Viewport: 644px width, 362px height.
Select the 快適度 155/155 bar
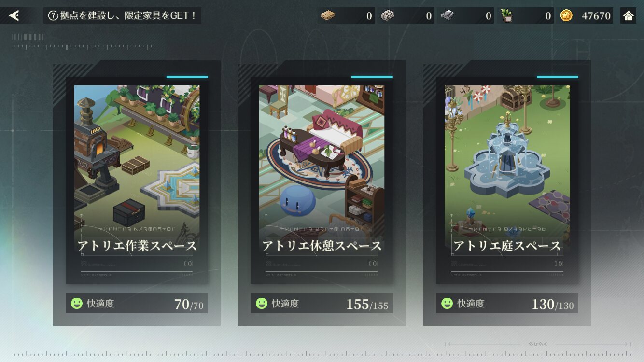[x=322, y=304]
